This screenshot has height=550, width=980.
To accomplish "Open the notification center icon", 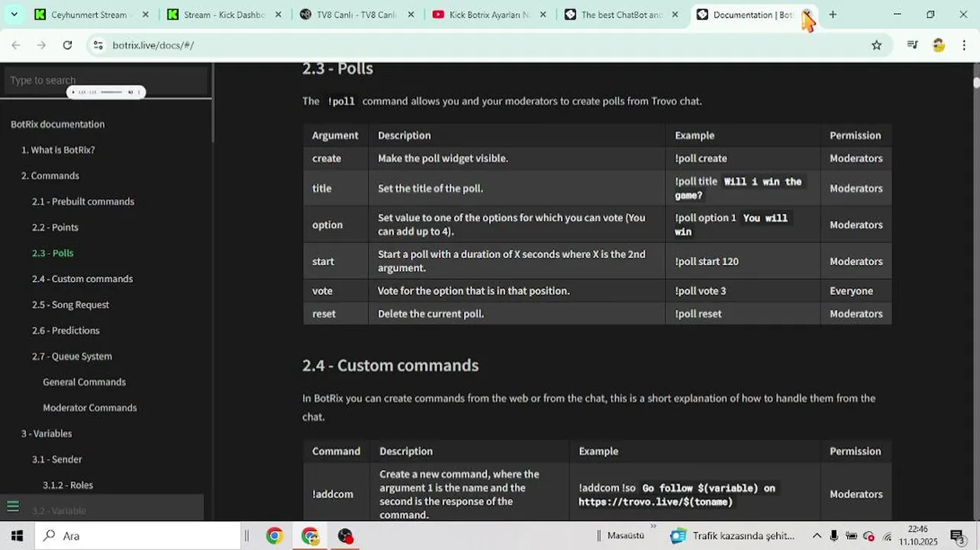I will [x=958, y=537].
